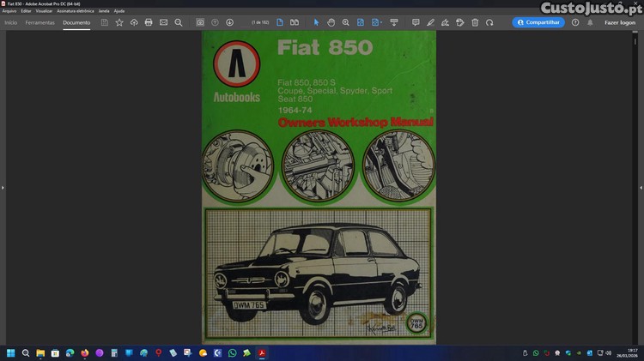The height and width of the screenshot is (361, 644).
Task: Expand the right tools pane arrow
Action: pos(641,187)
